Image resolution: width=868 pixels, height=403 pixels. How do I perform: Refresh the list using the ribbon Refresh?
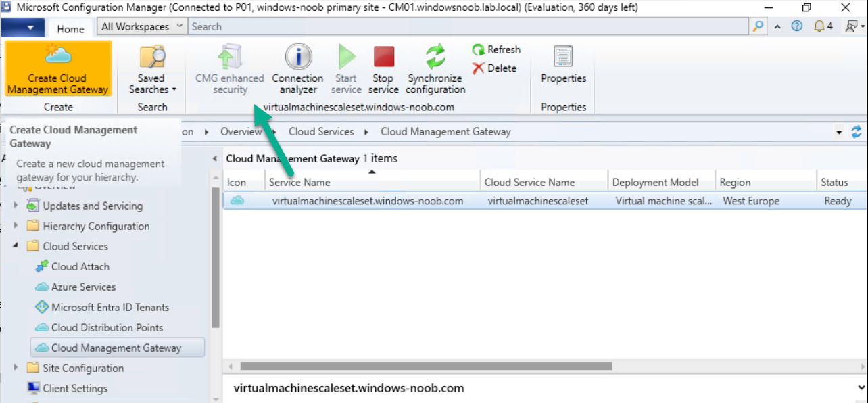496,49
